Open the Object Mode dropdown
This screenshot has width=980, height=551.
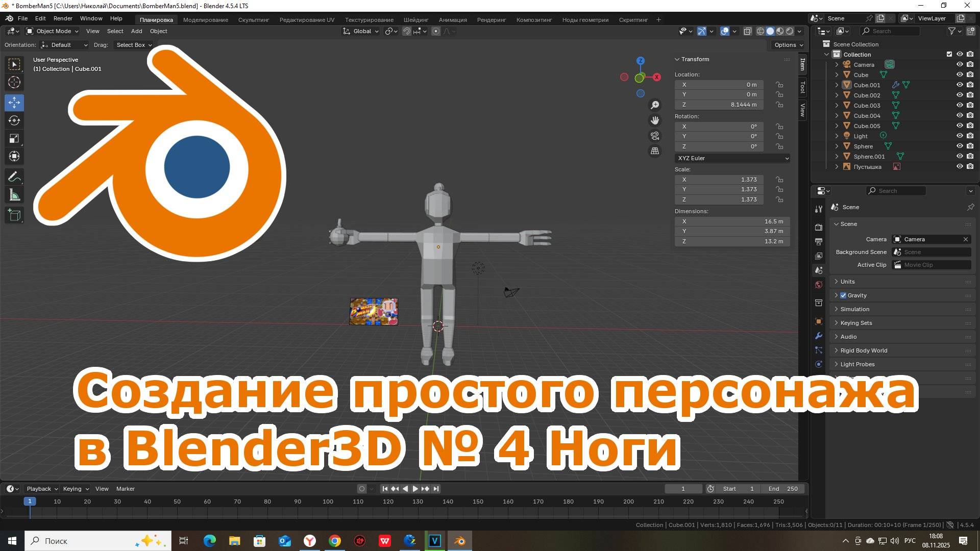[51, 31]
